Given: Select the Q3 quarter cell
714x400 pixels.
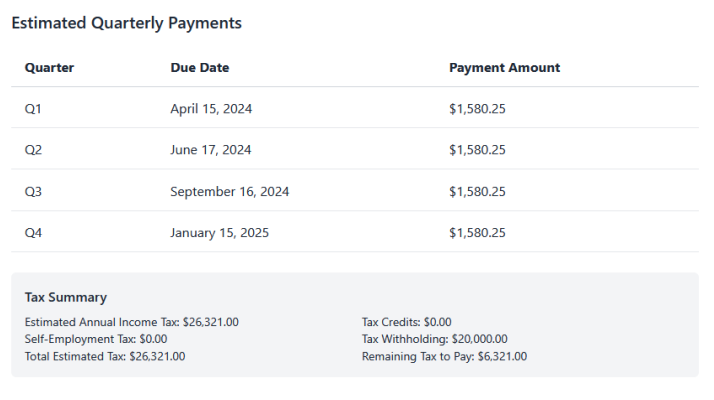Looking at the screenshot, I should point(33,191).
